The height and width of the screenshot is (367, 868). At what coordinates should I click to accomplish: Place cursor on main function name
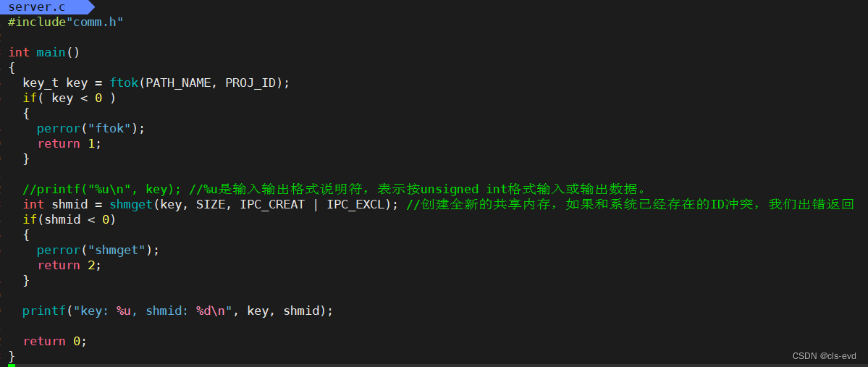point(51,53)
